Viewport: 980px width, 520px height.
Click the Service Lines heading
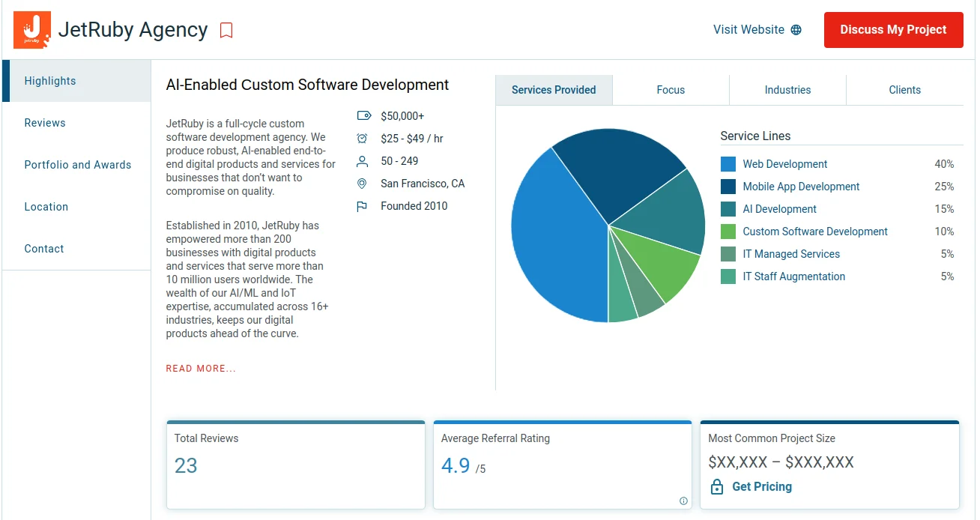click(756, 136)
